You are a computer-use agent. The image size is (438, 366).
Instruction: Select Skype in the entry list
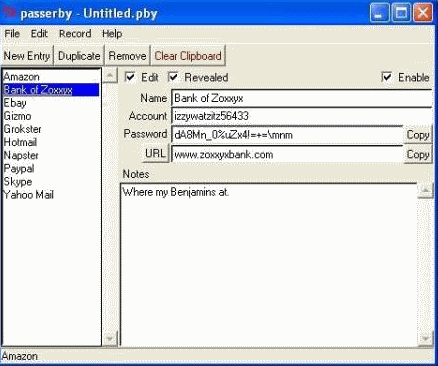(51, 182)
